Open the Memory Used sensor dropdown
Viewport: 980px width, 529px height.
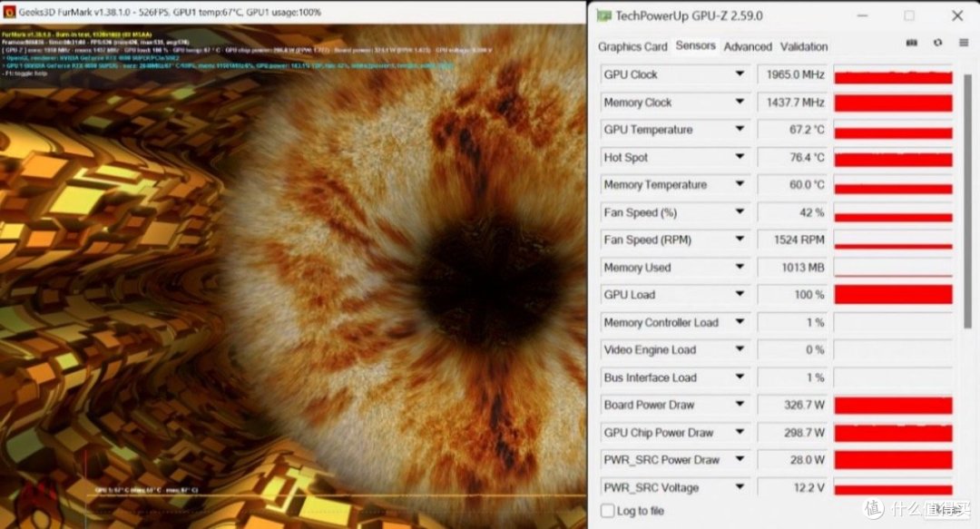click(740, 267)
